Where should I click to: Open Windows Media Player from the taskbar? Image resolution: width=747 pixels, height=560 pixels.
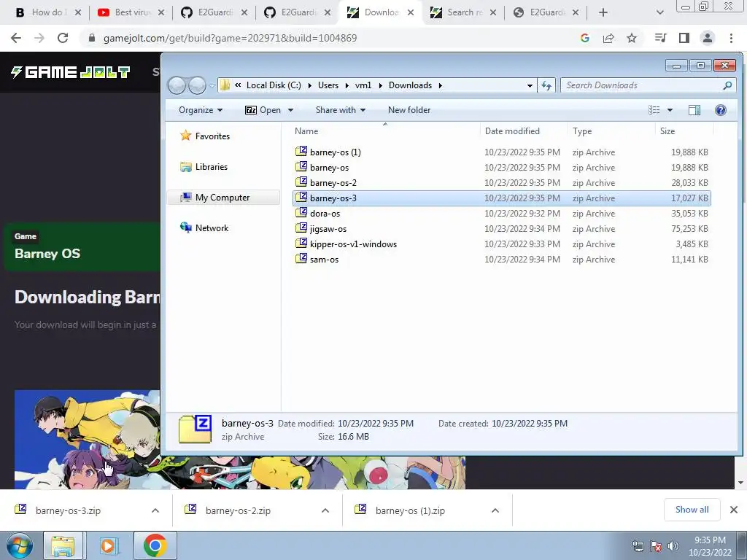click(109, 545)
